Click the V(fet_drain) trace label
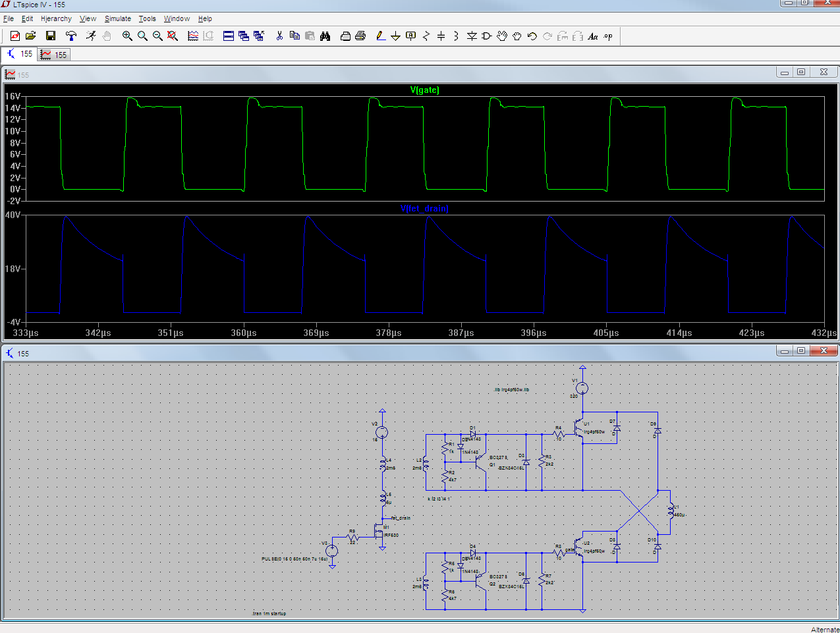This screenshot has height=633, width=840. click(x=424, y=209)
